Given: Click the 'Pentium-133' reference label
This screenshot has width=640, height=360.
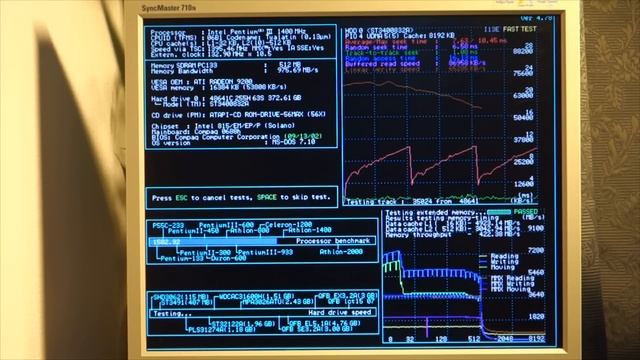Looking at the screenshot, I should [183, 258].
